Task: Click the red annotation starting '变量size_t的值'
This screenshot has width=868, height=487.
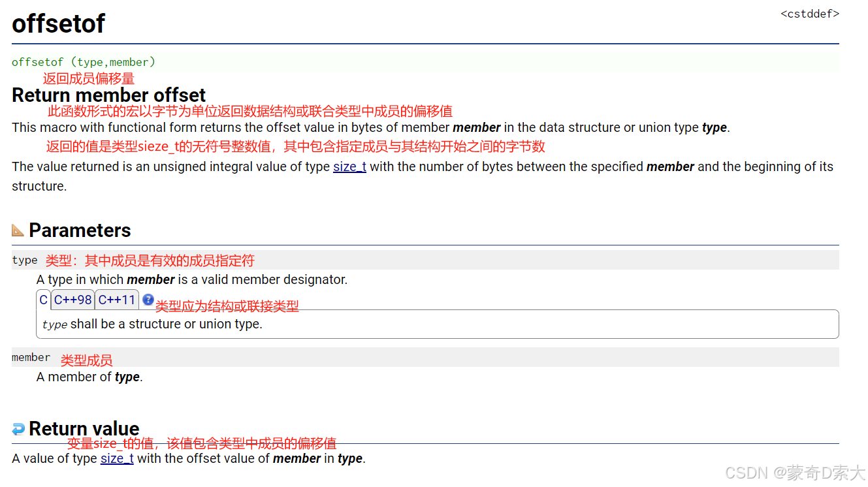Action: coord(202,444)
